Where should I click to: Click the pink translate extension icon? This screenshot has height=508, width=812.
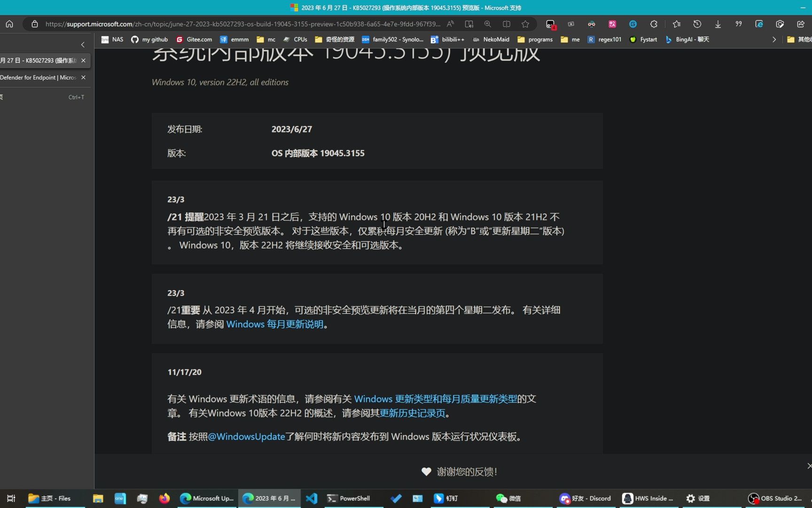click(x=612, y=24)
